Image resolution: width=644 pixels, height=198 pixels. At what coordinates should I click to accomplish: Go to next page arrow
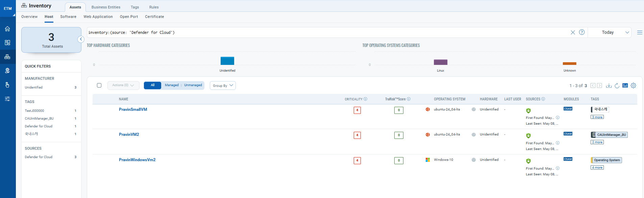599,85
